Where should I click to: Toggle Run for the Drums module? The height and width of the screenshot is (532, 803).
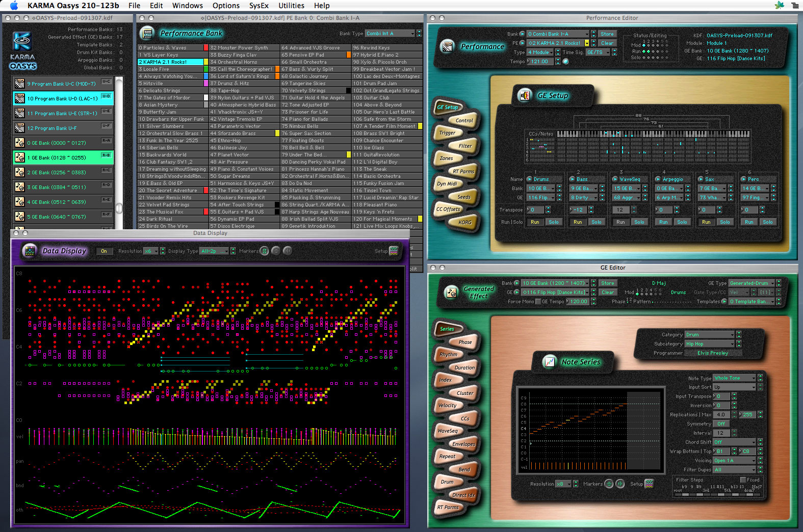tap(535, 222)
